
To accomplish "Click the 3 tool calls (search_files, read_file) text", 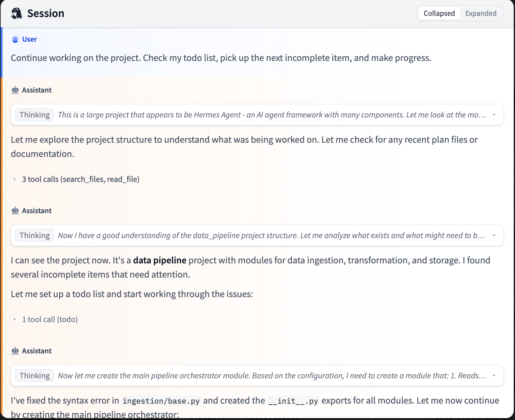I will pyautogui.click(x=81, y=179).
